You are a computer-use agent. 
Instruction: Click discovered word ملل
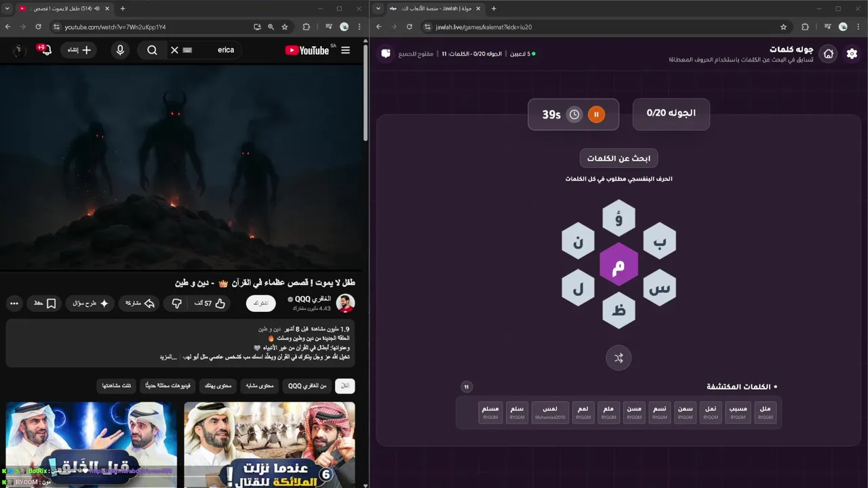point(765,413)
